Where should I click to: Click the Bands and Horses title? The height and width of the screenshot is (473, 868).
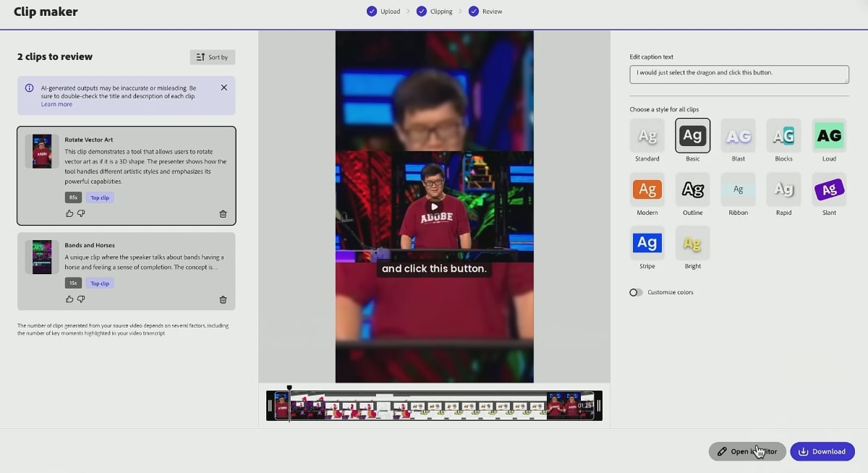click(90, 245)
